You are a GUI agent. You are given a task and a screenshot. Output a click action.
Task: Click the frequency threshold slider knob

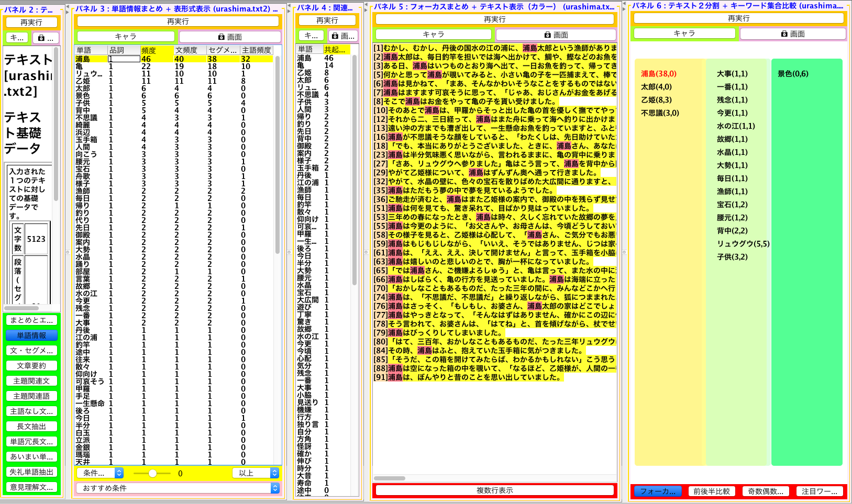click(152, 473)
